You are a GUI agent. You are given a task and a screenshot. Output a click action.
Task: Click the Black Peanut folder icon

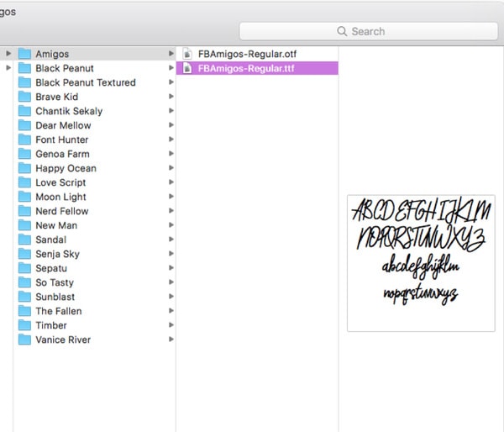click(24, 68)
